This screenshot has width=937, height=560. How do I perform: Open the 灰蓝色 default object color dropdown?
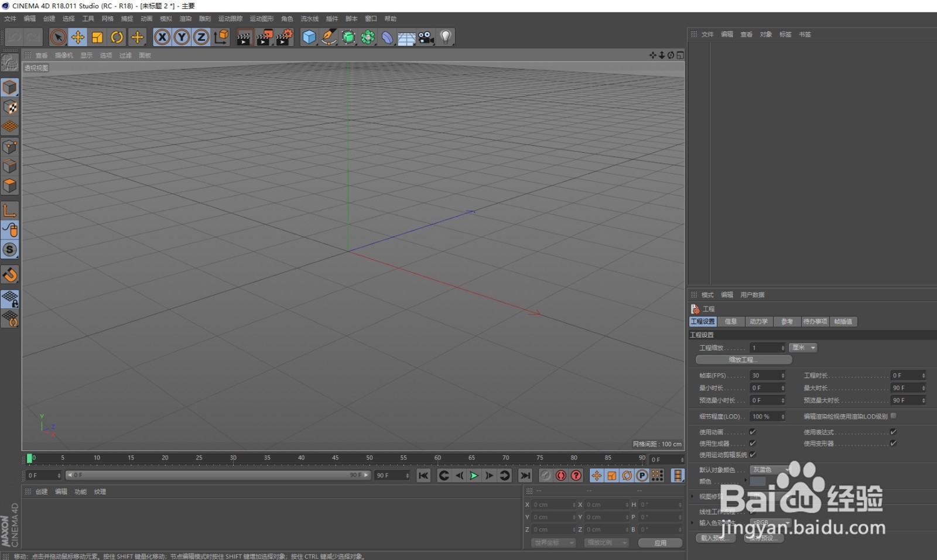click(770, 470)
